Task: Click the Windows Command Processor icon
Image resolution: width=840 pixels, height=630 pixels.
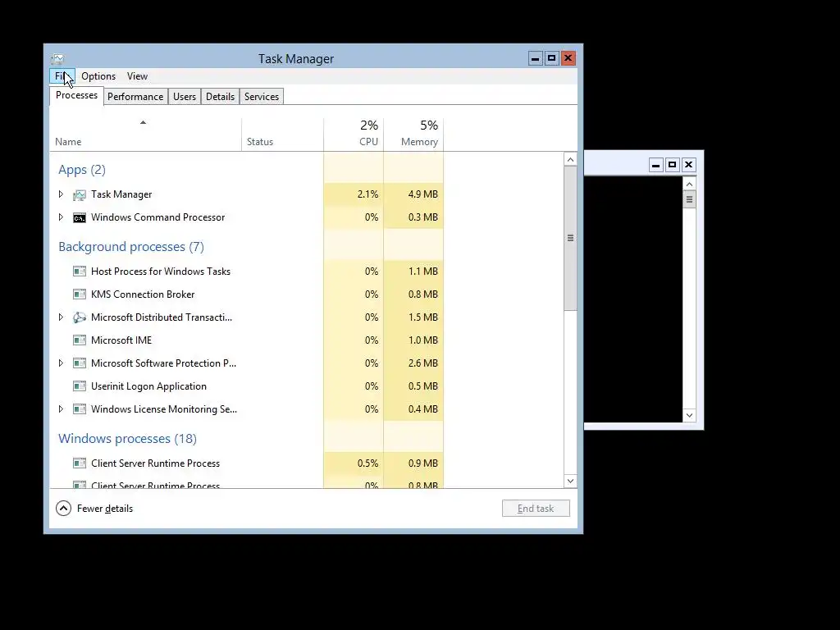Action: coord(80,217)
